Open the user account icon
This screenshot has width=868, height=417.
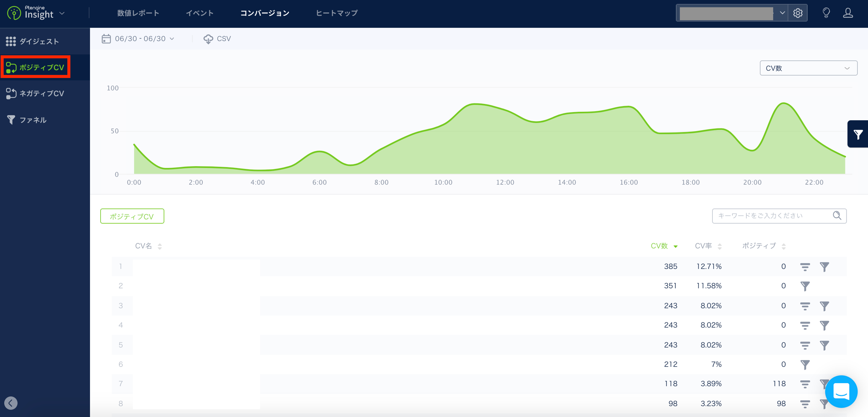[848, 13]
